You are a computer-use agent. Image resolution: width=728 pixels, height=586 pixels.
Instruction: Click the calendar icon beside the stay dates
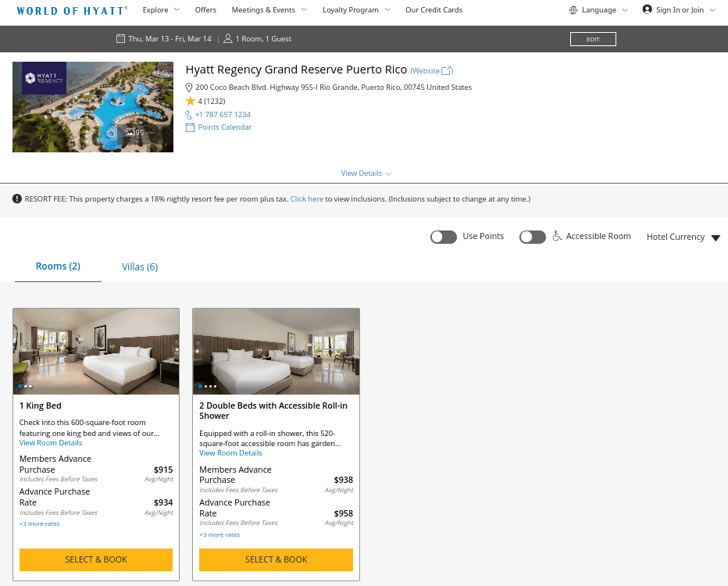(x=120, y=38)
